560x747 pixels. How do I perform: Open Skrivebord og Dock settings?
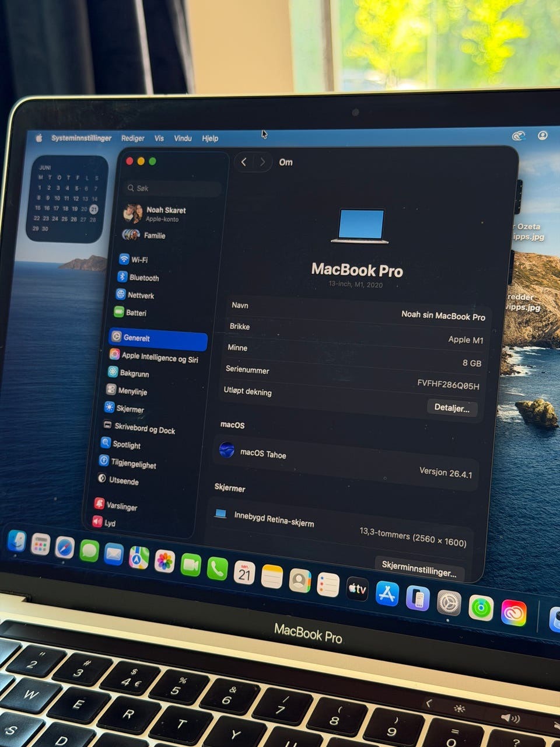(139, 428)
